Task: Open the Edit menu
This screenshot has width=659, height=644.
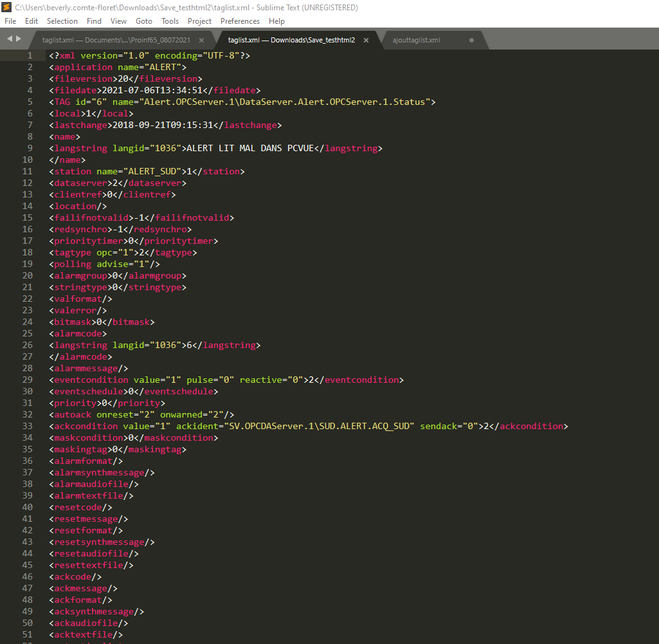Action: click(32, 21)
